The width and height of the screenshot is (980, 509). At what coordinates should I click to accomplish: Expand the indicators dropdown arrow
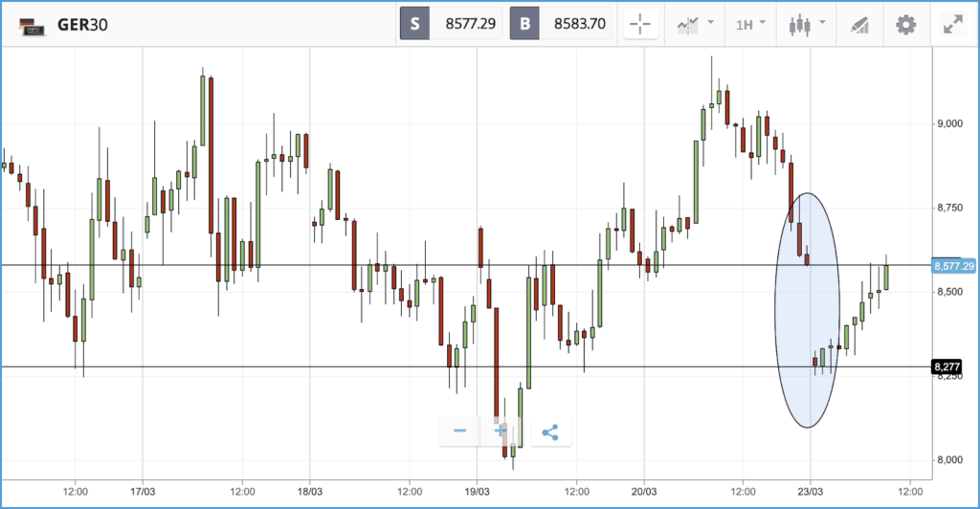point(711,22)
